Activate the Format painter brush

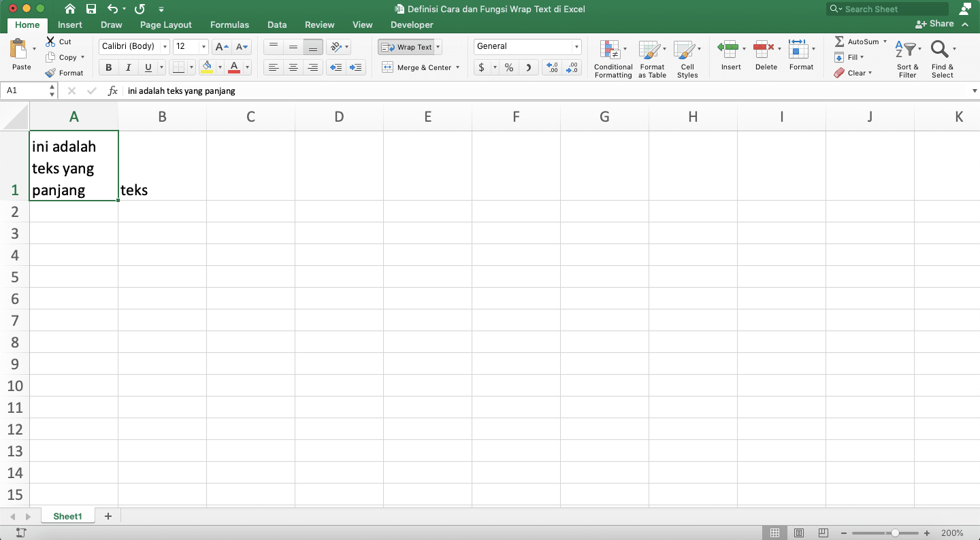pyautogui.click(x=50, y=73)
